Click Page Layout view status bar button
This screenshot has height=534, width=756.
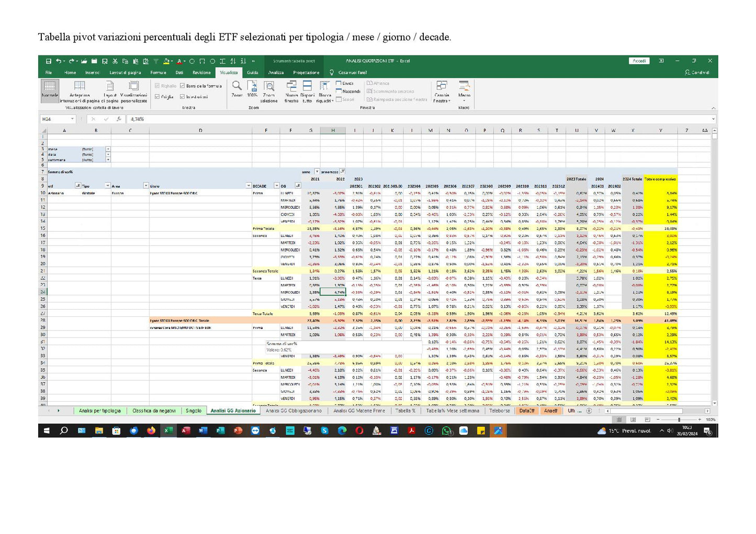click(633, 419)
